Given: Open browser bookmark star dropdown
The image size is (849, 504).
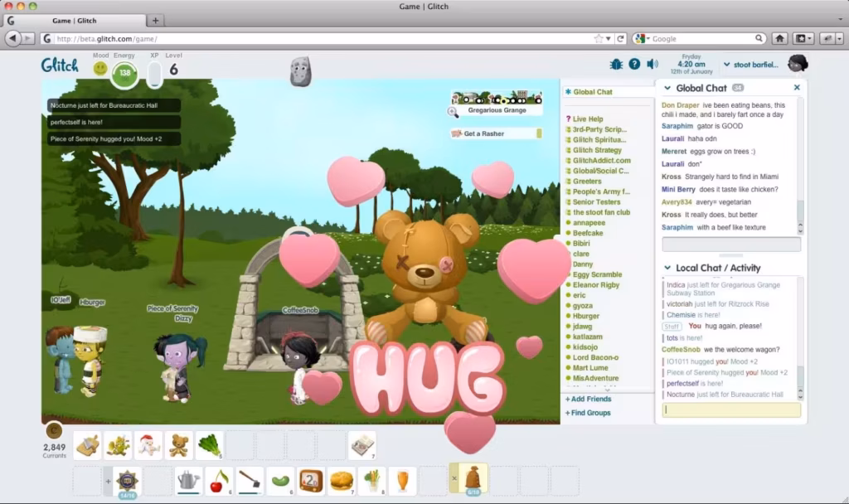Looking at the screenshot, I should click(x=609, y=39).
